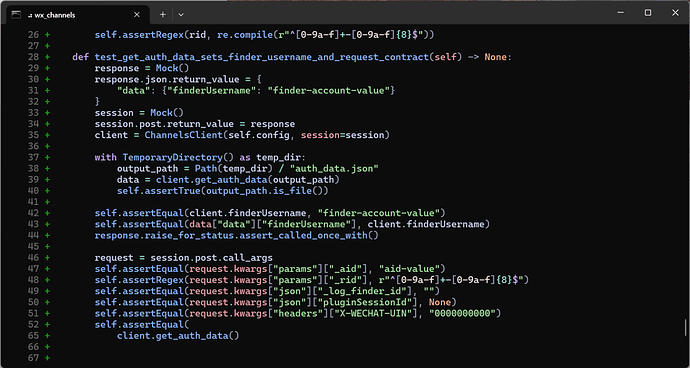Click the vertical scrollbar thumb
Image resolution: width=690 pixels, height=368 pixels.
pyautogui.click(x=685, y=328)
